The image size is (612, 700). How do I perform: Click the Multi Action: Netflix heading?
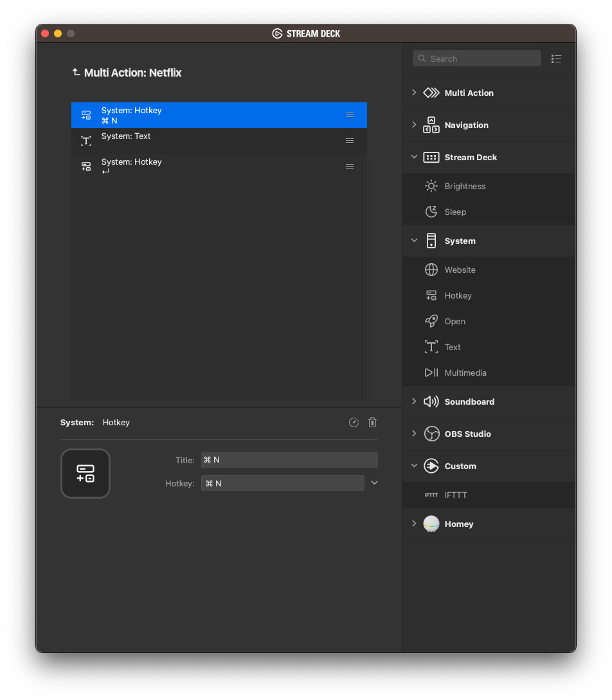click(x=133, y=73)
